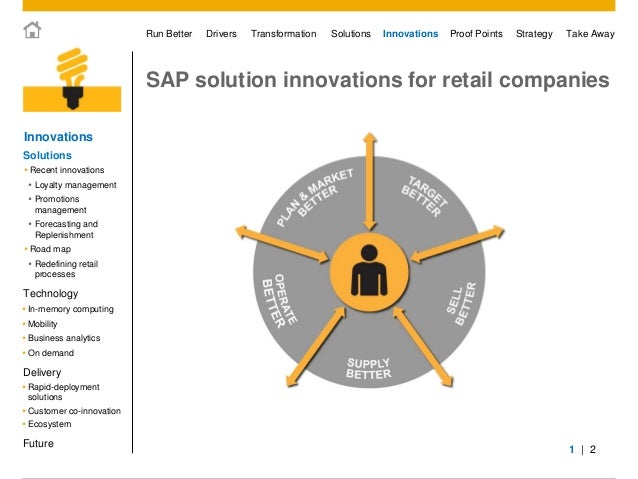Open Promotions management sidebar entry
The height and width of the screenshot is (479, 638).
[61, 204]
